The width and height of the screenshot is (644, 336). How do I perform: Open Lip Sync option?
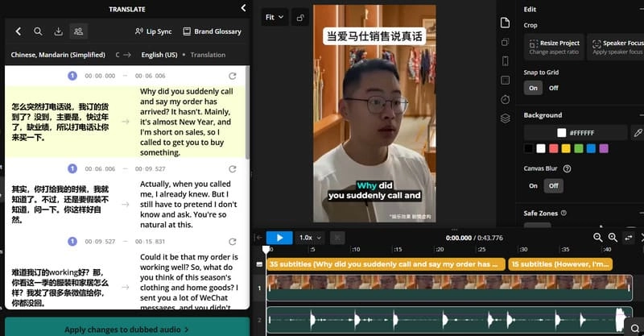click(153, 31)
